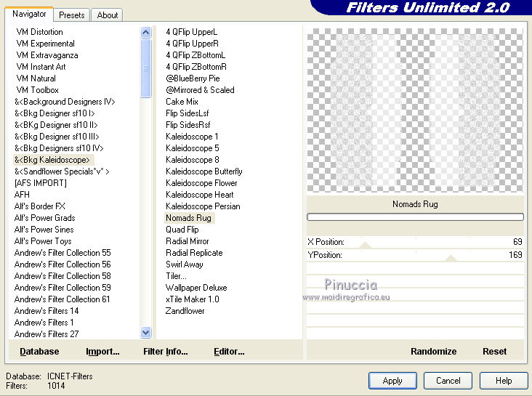Choose the Swirl Away filter
The image size is (532, 396).
tap(184, 264)
